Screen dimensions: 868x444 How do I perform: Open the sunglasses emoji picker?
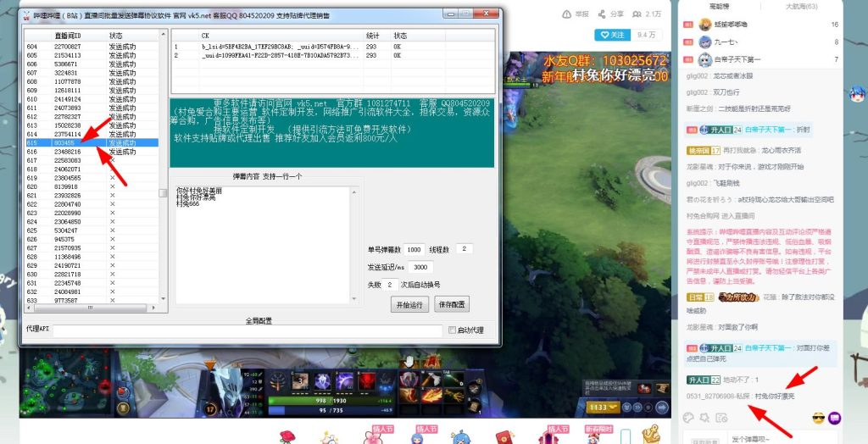(818, 418)
